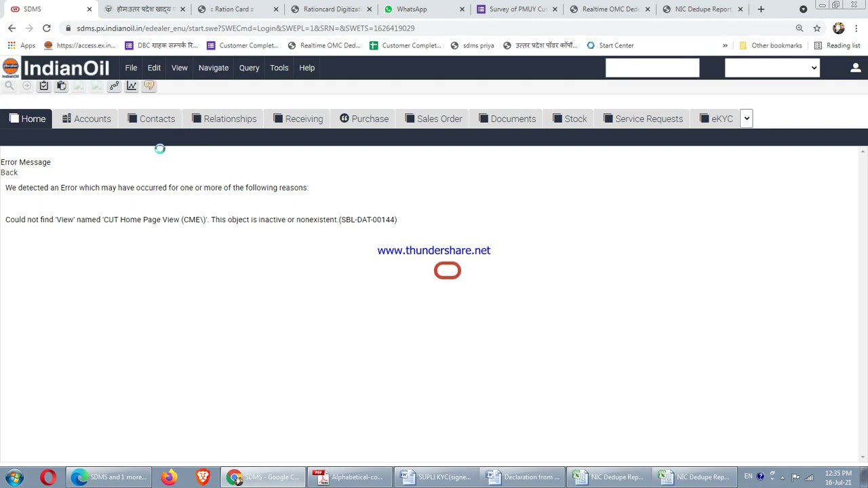This screenshot has height=488, width=868.
Task: Switch to the Documents tab
Action: point(507,119)
